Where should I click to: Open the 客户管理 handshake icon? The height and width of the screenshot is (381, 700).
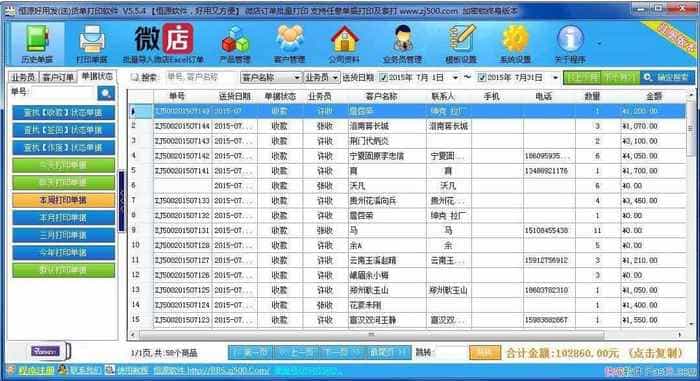tap(289, 44)
